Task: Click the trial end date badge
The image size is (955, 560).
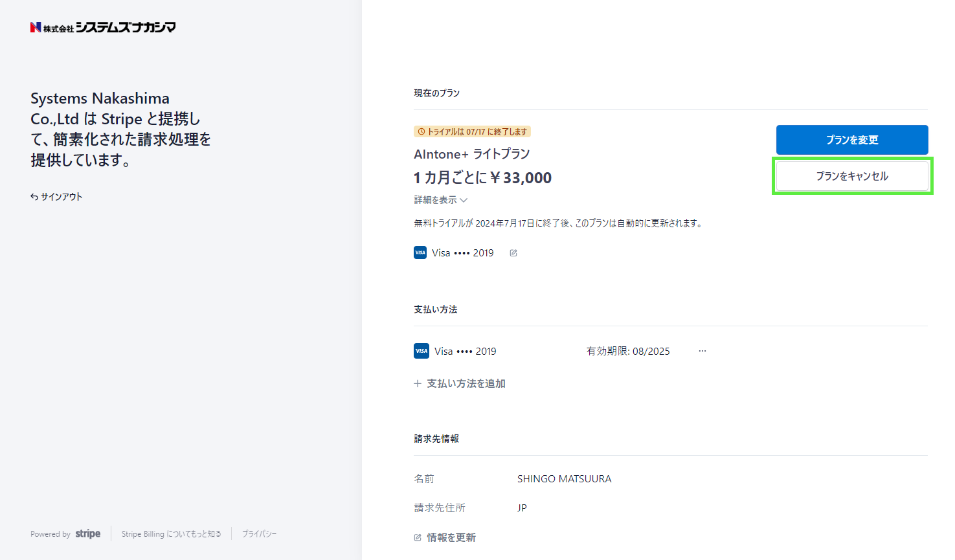Action: click(473, 132)
